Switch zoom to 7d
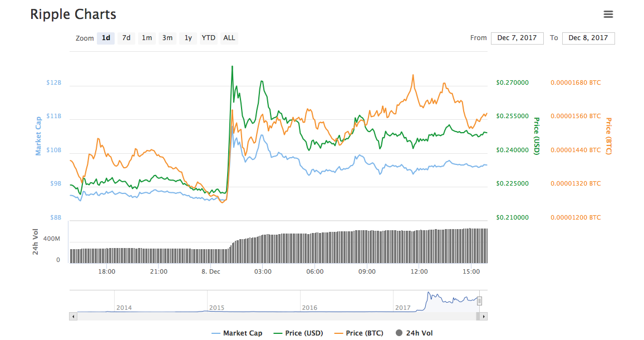The height and width of the screenshot is (340, 644). (x=126, y=38)
